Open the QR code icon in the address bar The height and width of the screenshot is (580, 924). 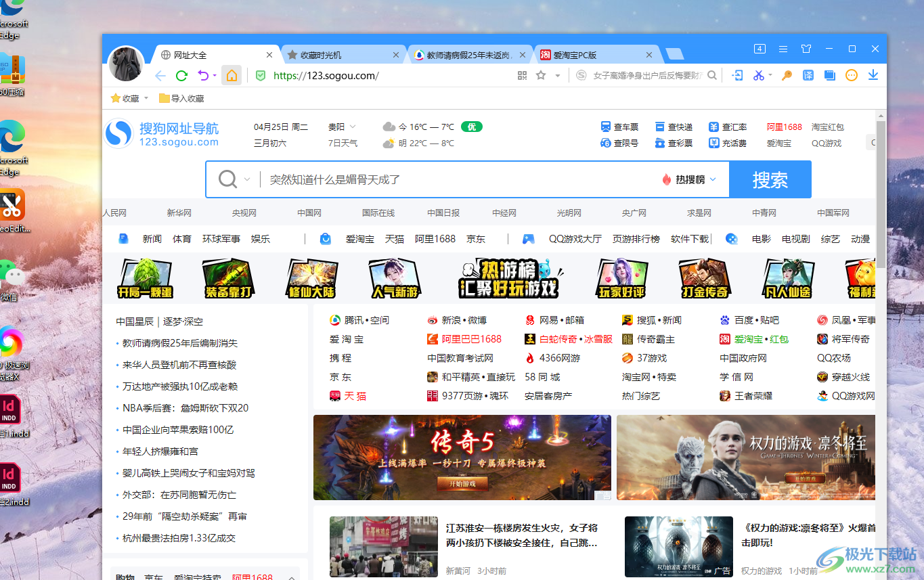(x=522, y=76)
